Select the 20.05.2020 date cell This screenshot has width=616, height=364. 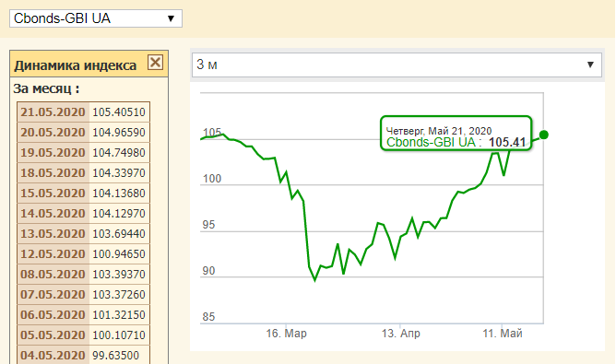pyautogui.click(x=53, y=133)
